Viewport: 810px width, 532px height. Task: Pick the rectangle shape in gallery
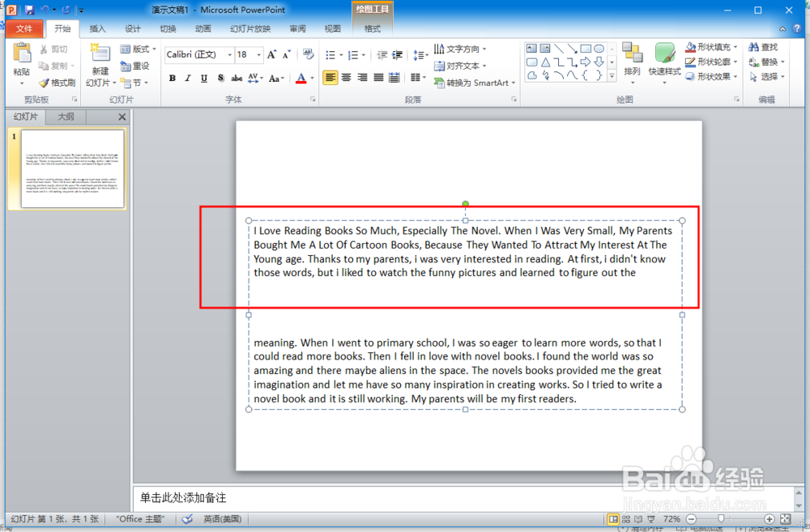586,49
